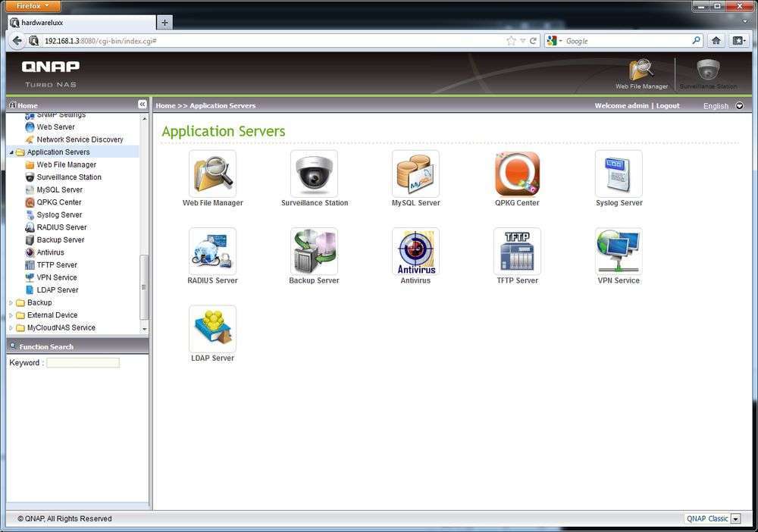This screenshot has height=532, width=758.
Task: Open the QNAP Classic theme dropdown
Action: click(x=735, y=519)
